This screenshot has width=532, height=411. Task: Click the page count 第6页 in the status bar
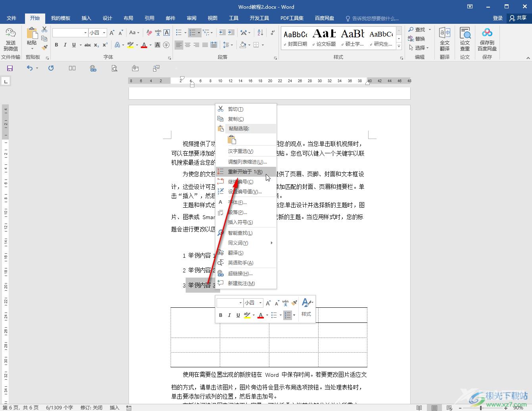pyautogui.click(x=21, y=407)
